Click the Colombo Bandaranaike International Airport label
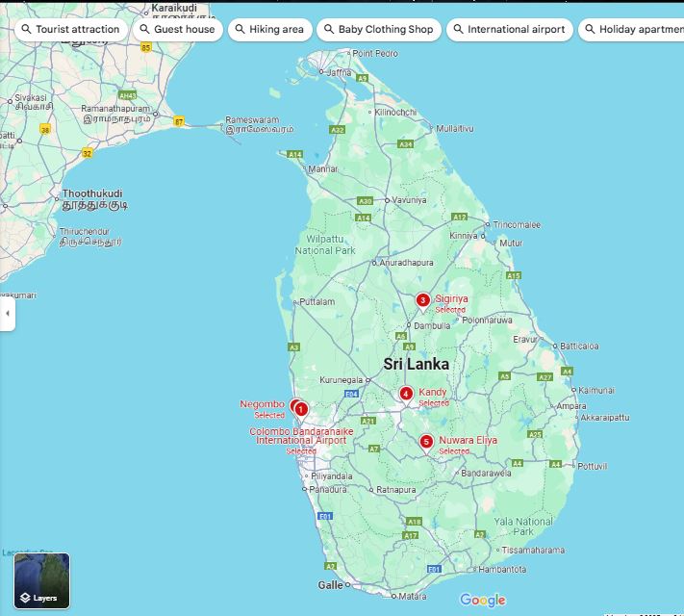684x616 pixels. [300, 436]
